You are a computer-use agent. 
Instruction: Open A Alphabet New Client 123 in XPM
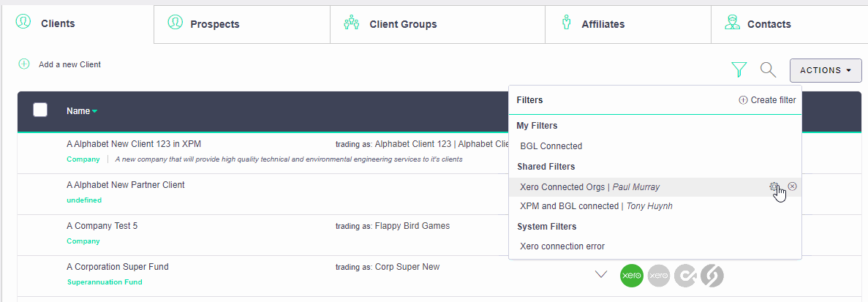point(133,144)
